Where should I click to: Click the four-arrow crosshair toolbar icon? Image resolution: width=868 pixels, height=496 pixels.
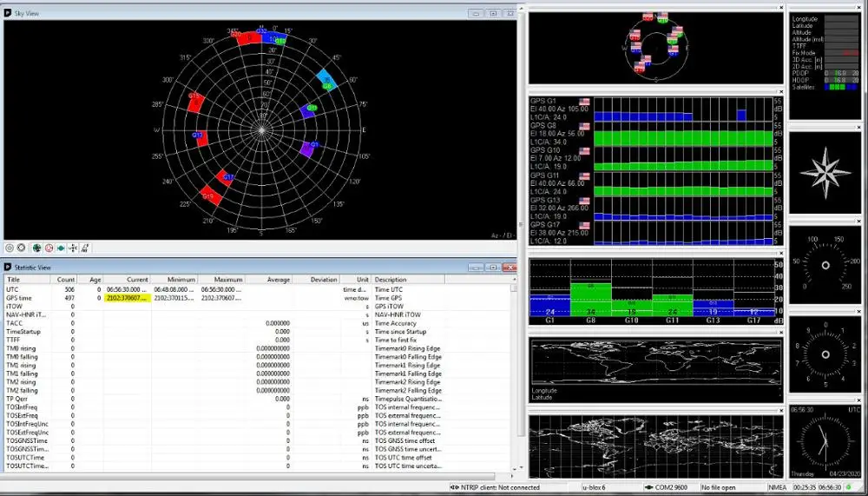tap(73, 248)
